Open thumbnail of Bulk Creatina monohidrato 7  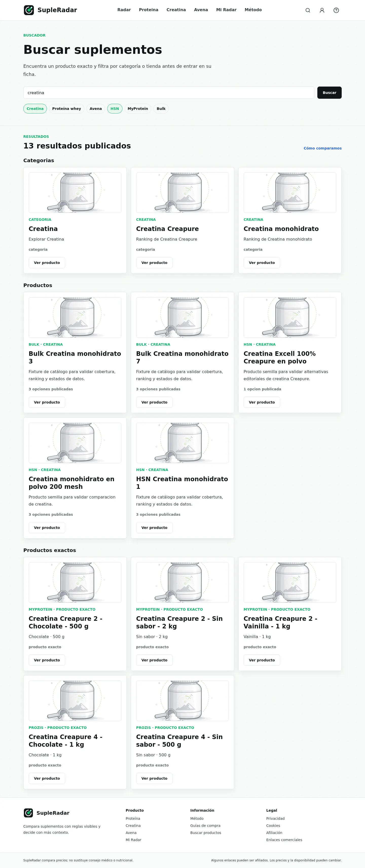click(182, 318)
